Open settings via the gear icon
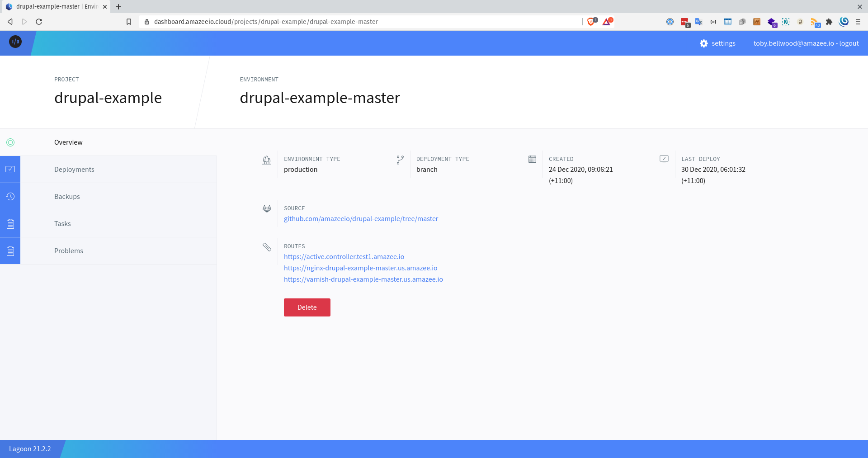 pos(704,43)
